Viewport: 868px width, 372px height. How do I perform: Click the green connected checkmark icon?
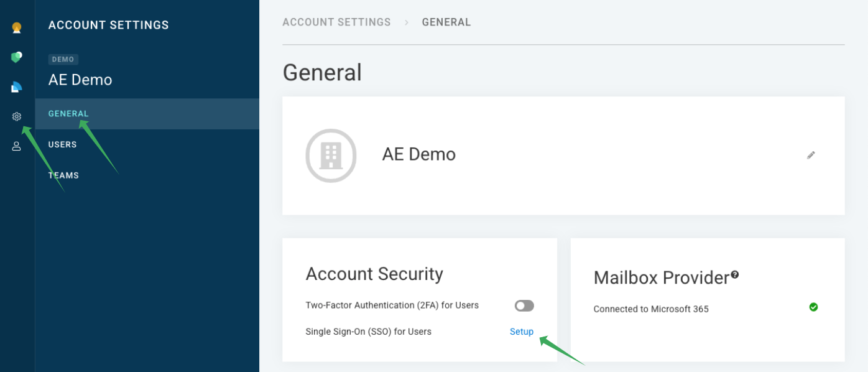(x=813, y=307)
